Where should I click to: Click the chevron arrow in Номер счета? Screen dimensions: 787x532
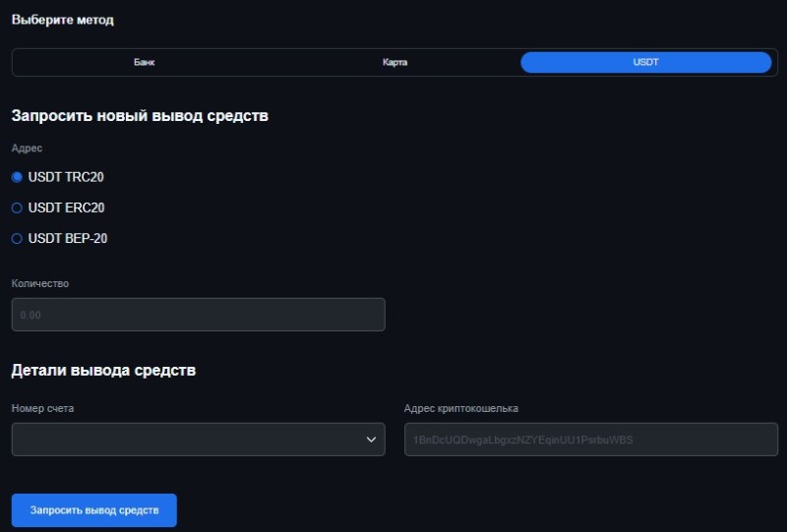tap(371, 440)
